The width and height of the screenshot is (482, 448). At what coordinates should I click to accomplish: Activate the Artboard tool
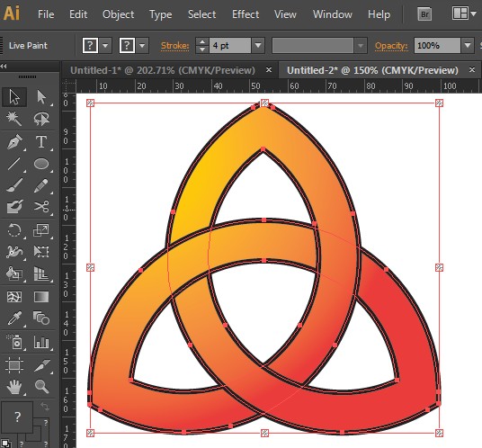[x=14, y=365]
